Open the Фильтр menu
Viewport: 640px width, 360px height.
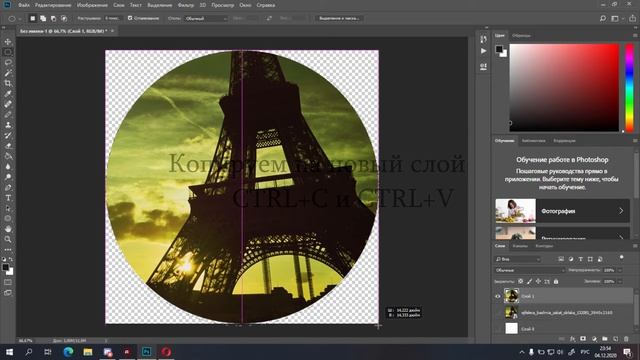[186, 5]
